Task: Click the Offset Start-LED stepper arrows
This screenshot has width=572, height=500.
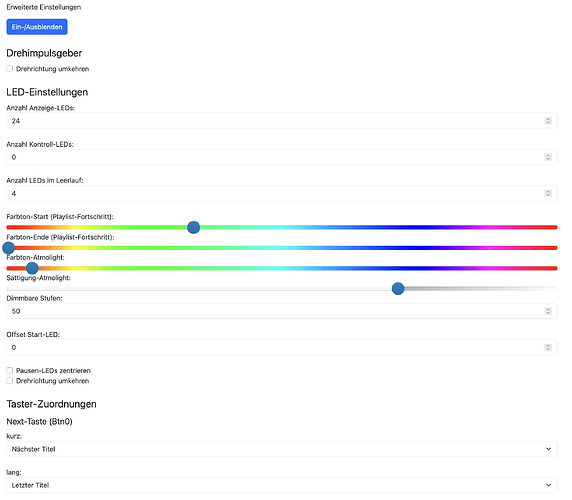Action: coord(548,348)
